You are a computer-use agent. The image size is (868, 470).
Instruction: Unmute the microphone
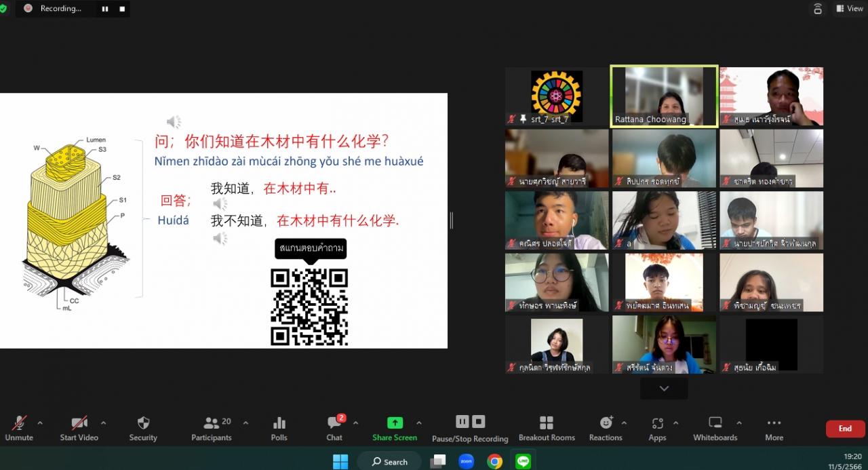tap(19, 429)
